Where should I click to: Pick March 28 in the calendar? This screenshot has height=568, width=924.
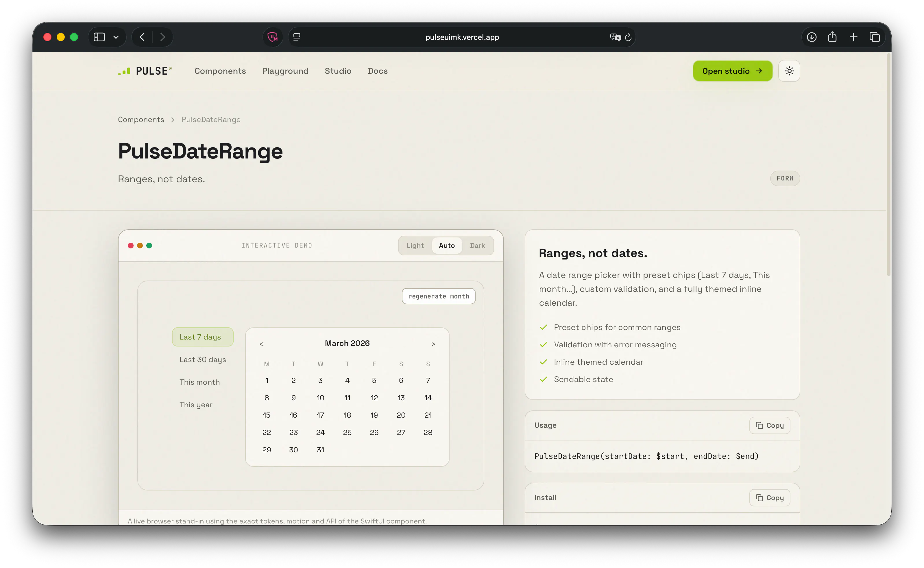[x=428, y=432]
